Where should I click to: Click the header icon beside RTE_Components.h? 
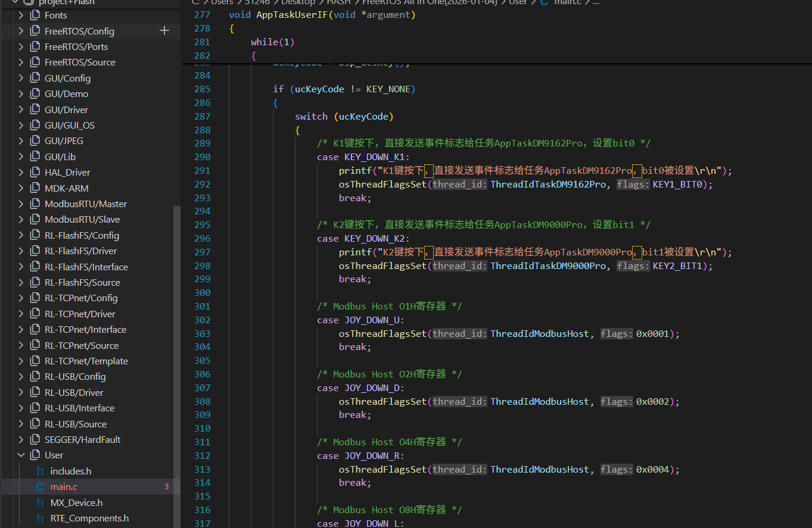(40, 518)
